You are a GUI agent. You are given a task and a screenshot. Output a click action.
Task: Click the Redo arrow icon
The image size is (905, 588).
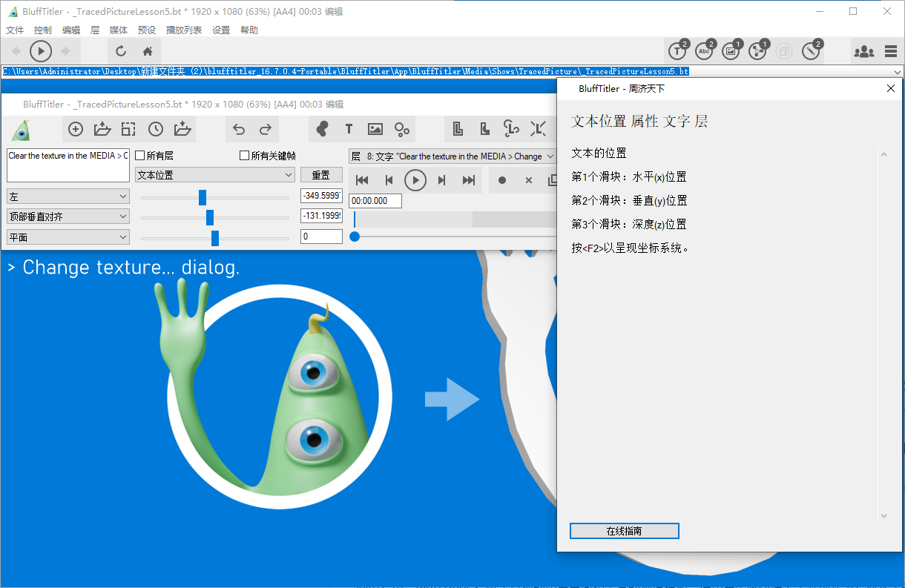pos(265,129)
